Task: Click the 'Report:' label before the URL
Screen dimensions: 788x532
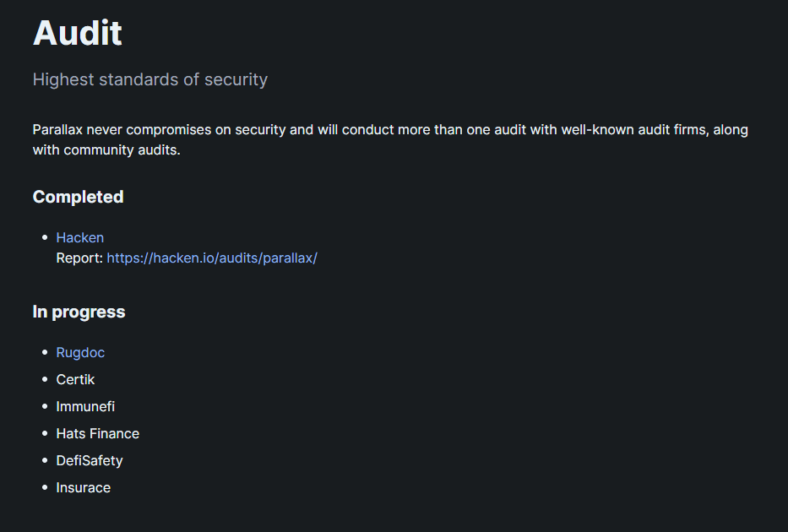Action: click(x=79, y=258)
